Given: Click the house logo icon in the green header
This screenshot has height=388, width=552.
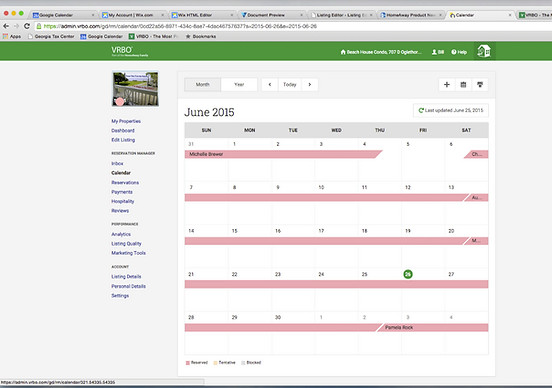Looking at the screenshot, I should [x=484, y=51].
